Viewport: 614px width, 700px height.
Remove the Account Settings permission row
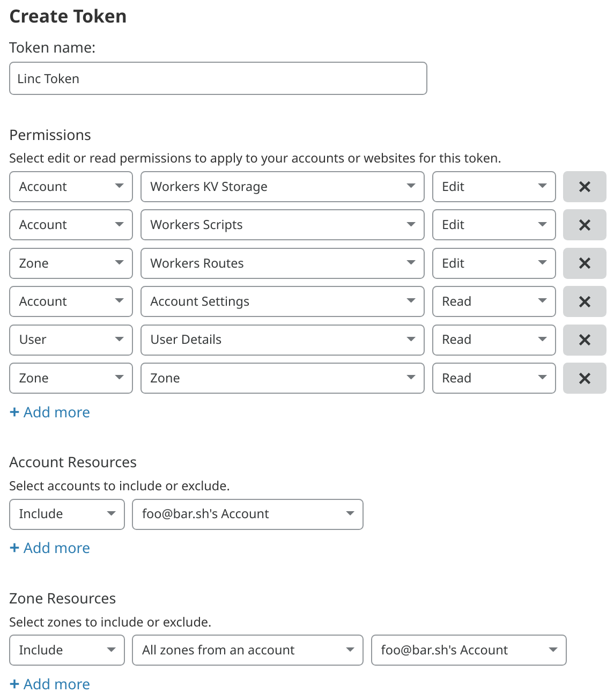click(x=585, y=301)
